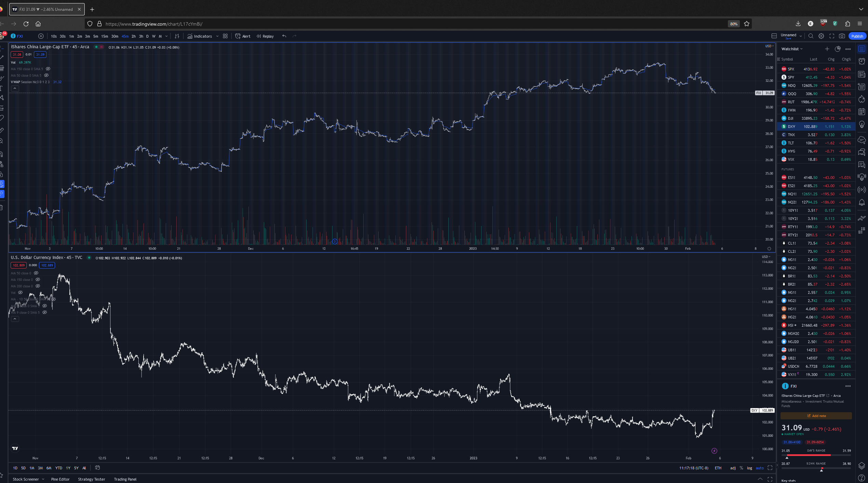Viewport: 868px width, 483px height.
Task: Toggle log scale on the price axis
Action: click(749, 468)
